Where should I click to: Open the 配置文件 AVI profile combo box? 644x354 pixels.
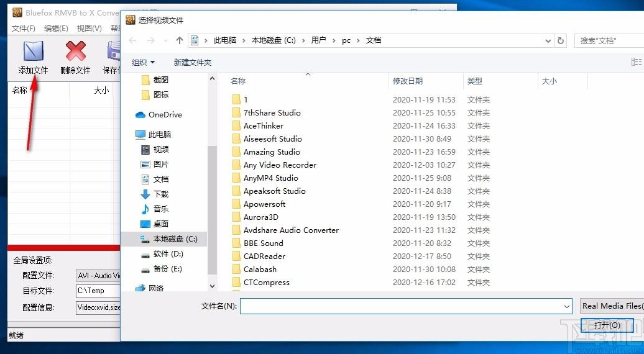click(x=98, y=276)
